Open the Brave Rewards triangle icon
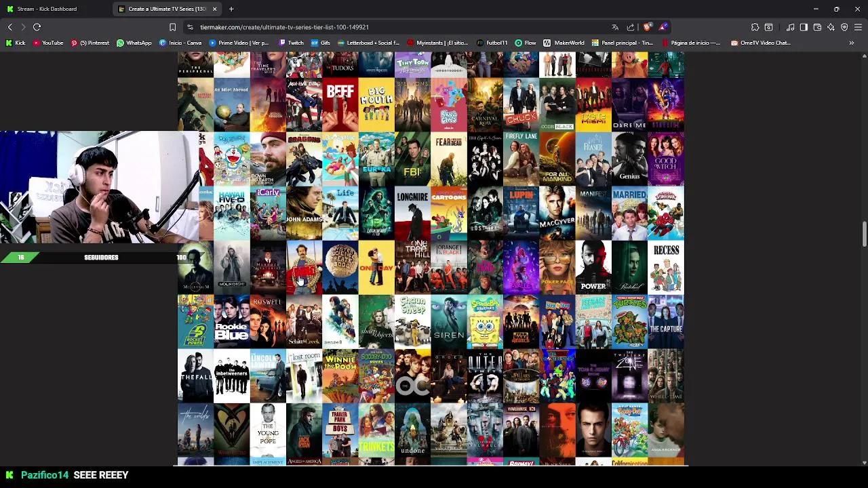Viewport: 868px width, 488px height. pos(663,27)
